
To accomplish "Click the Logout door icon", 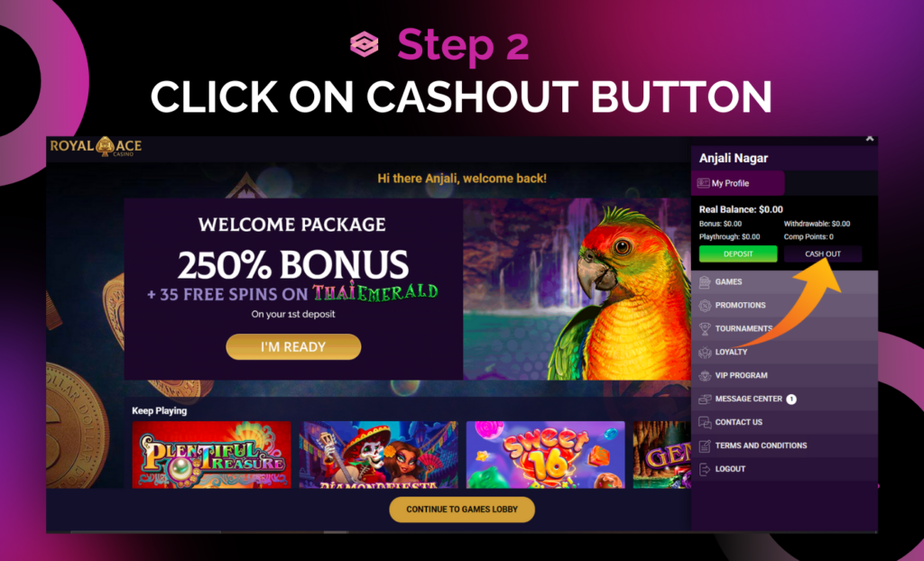I will coord(705,469).
